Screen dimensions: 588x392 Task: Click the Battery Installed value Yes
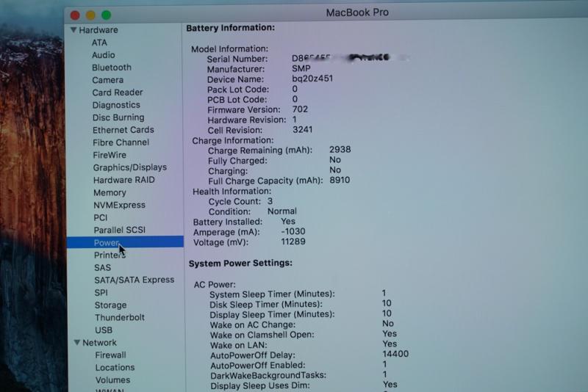[288, 221]
